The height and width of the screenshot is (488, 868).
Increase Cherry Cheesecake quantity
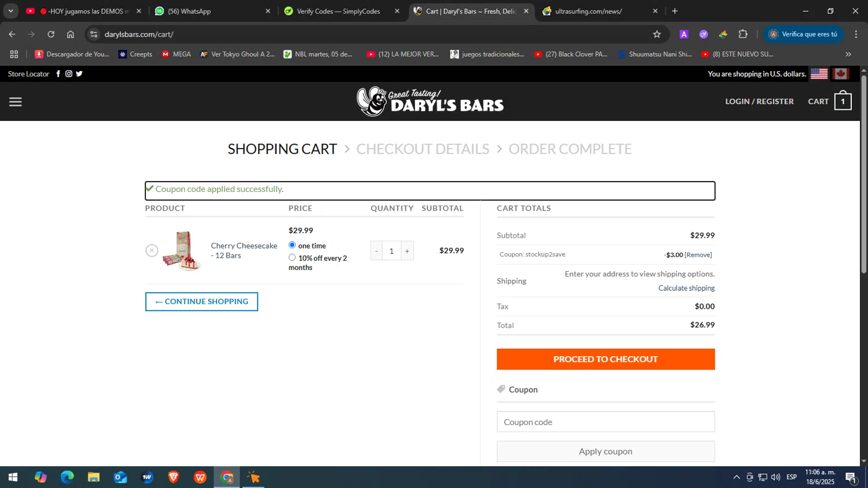(x=407, y=250)
